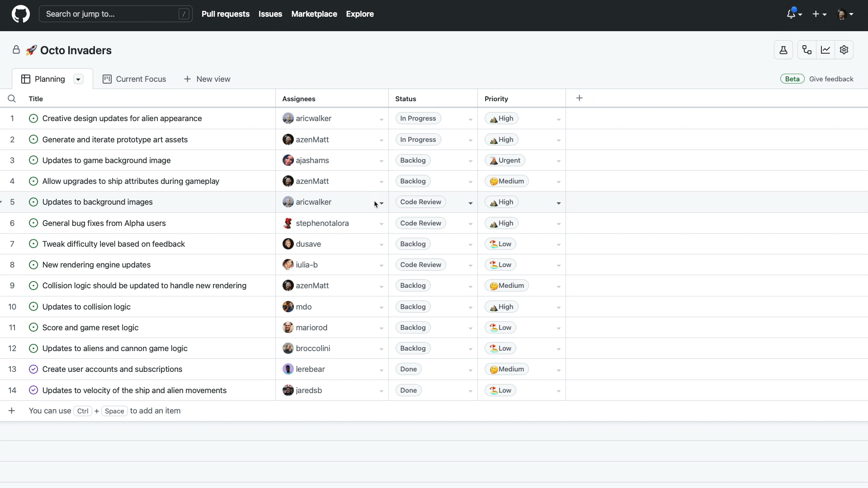Screen dimensions: 868x488
Task: Click ajashams avatar icon
Action: tap(288, 160)
